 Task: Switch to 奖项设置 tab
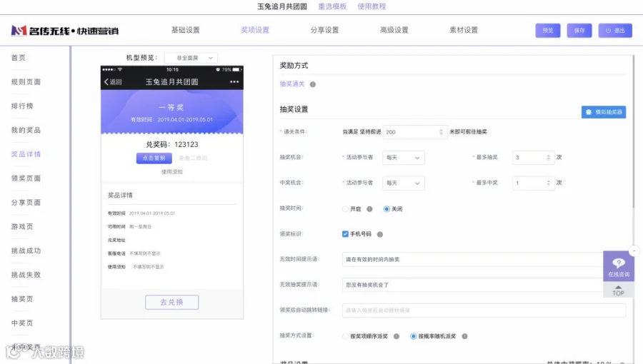[x=255, y=30]
